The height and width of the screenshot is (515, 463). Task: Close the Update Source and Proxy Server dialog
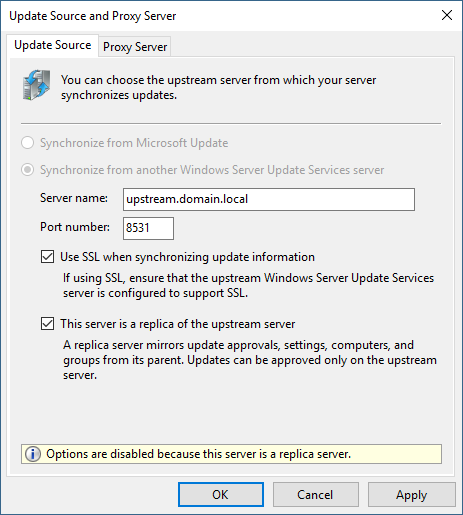[x=447, y=15]
